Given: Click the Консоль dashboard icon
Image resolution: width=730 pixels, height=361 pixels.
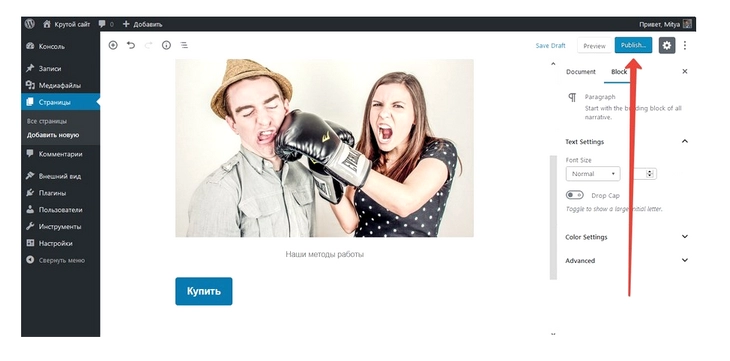Looking at the screenshot, I should pos(30,46).
